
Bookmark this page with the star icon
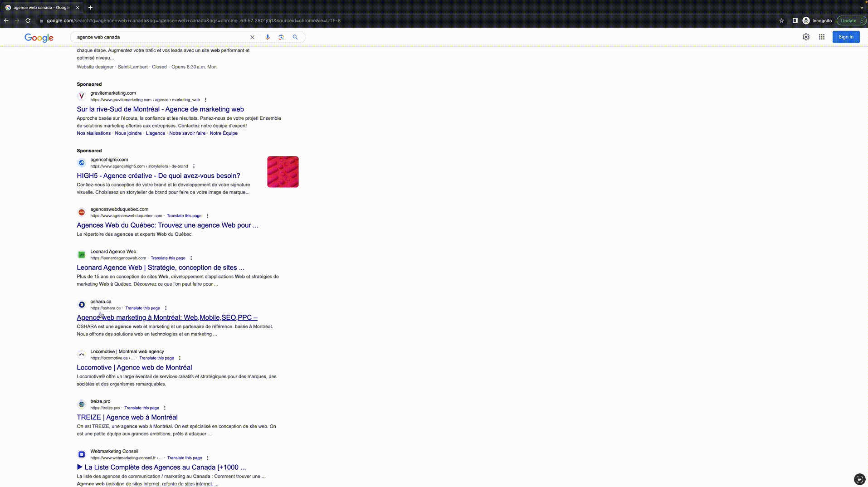point(781,20)
